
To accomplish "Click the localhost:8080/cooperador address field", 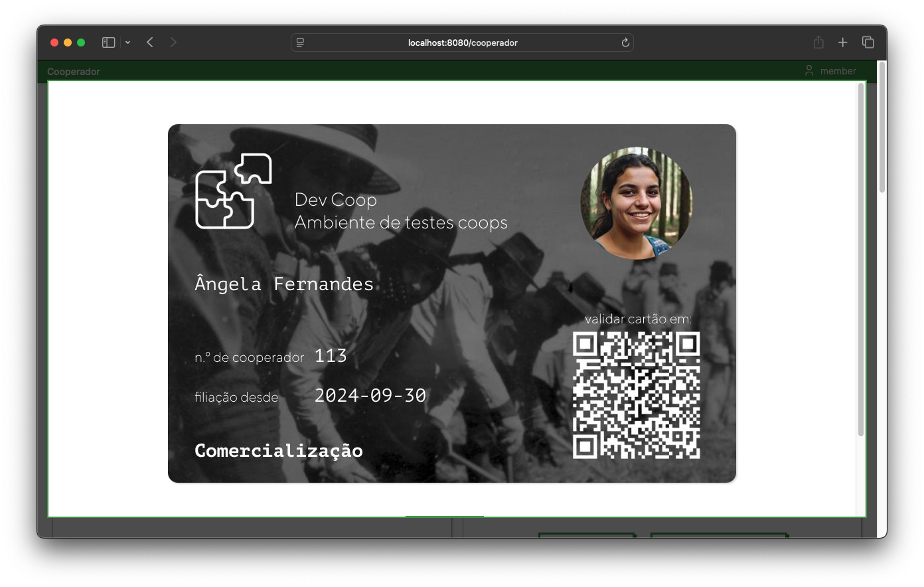I will coord(462,42).
